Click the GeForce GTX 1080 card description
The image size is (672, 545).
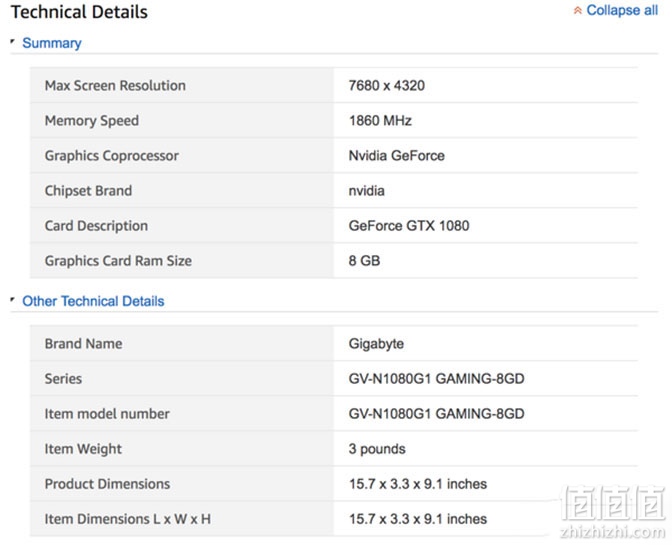[x=409, y=226]
